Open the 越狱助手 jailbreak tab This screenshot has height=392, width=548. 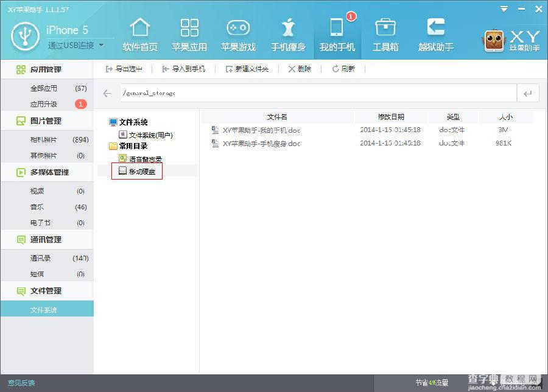click(x=436, y=35)
